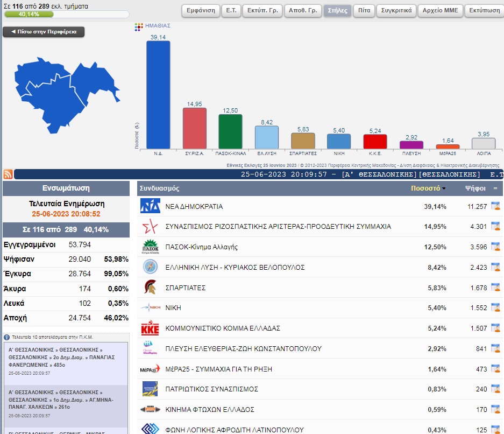504x434 pixels.
Task: Open the Εμφάνιση display options
Action: 202,11
